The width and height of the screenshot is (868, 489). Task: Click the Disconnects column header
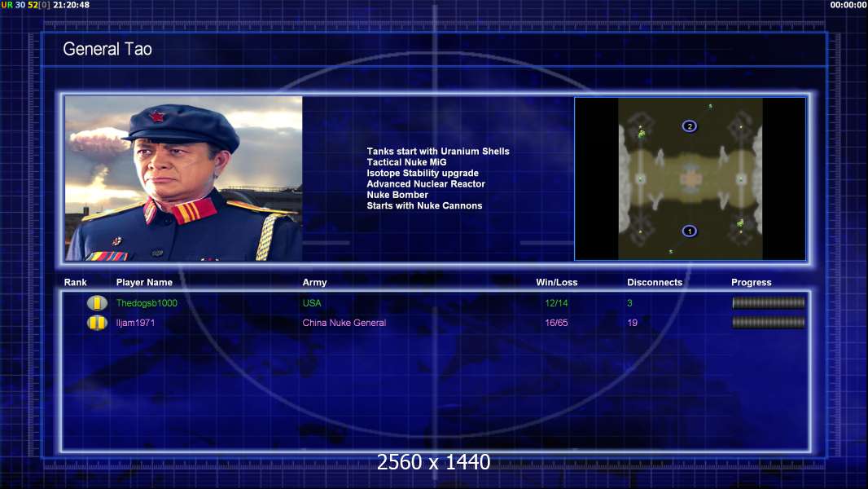[x=655, y=283]
